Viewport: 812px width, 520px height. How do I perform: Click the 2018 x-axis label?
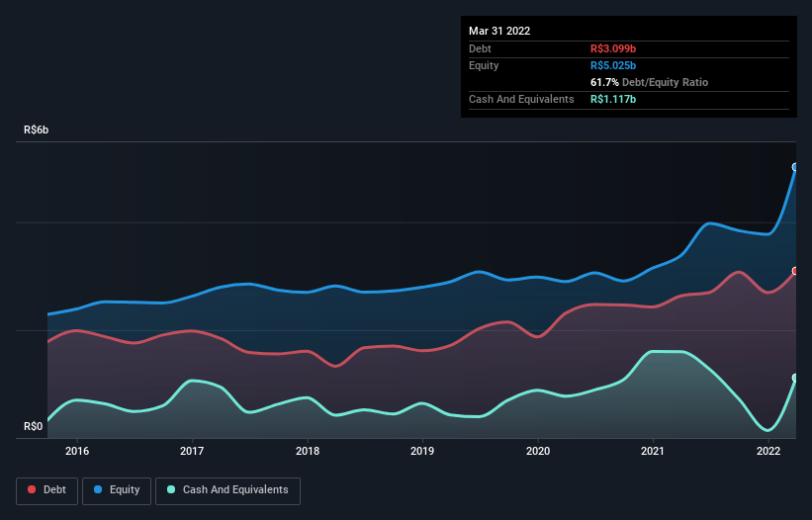coord(308,451)
